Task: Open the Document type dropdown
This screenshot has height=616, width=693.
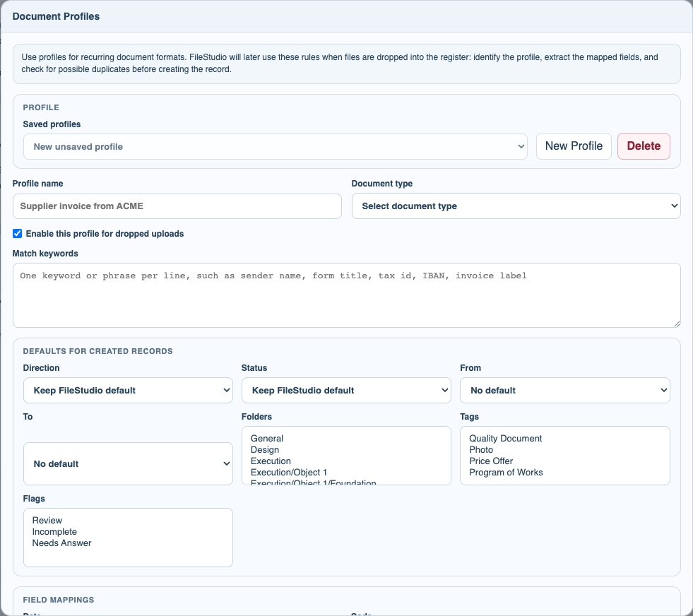Action: pos(516,206)
